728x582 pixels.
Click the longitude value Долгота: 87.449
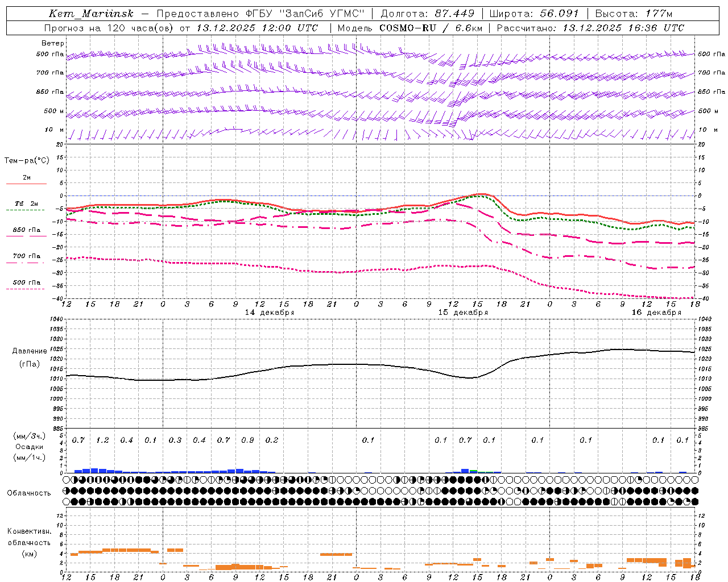[x=428, y=14]
